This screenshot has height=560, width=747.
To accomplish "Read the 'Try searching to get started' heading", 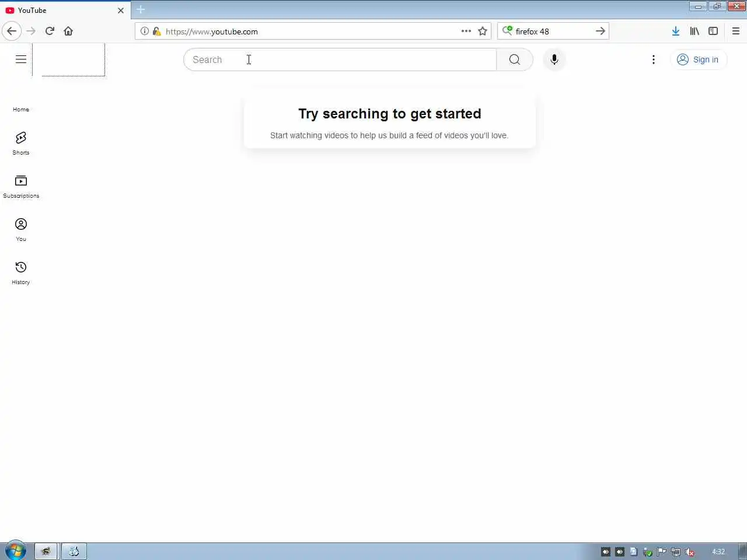I will click(390, 114).
